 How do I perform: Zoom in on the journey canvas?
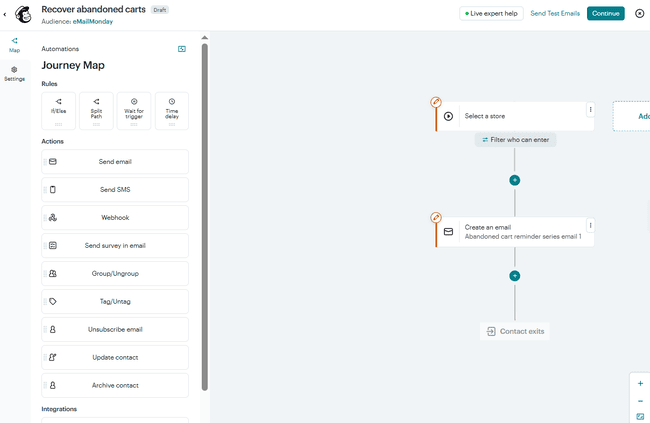[640, 384]
